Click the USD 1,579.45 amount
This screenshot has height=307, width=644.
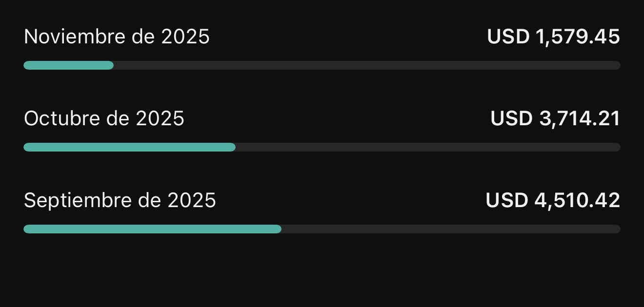click(553, 37)
